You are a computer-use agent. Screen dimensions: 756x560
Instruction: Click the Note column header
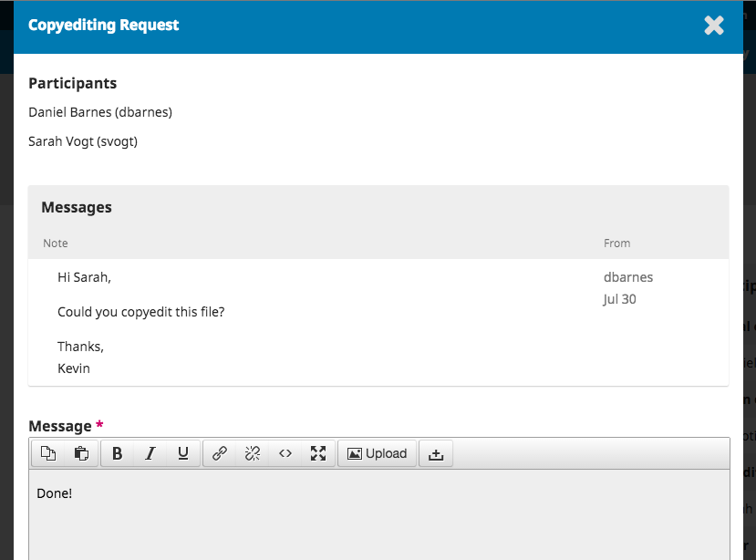pyautogui.click(x=56, y=244)
